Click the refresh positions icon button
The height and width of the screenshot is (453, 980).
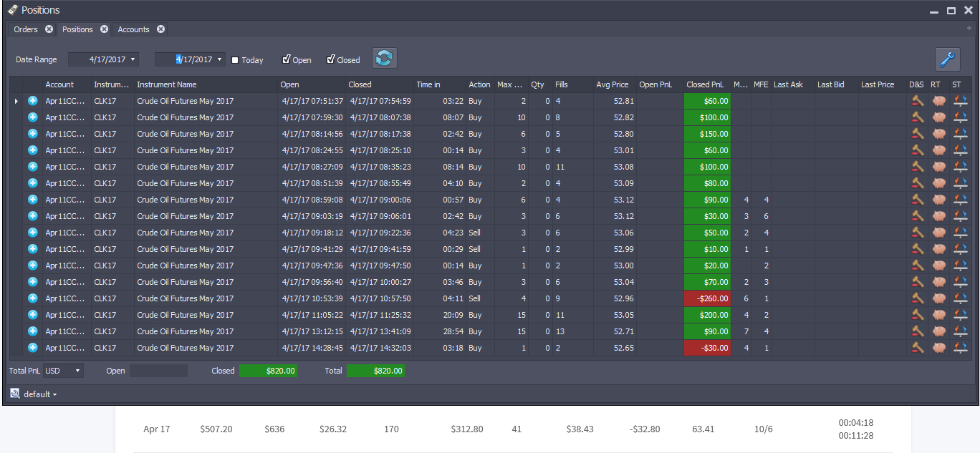[x=384, y=59]
